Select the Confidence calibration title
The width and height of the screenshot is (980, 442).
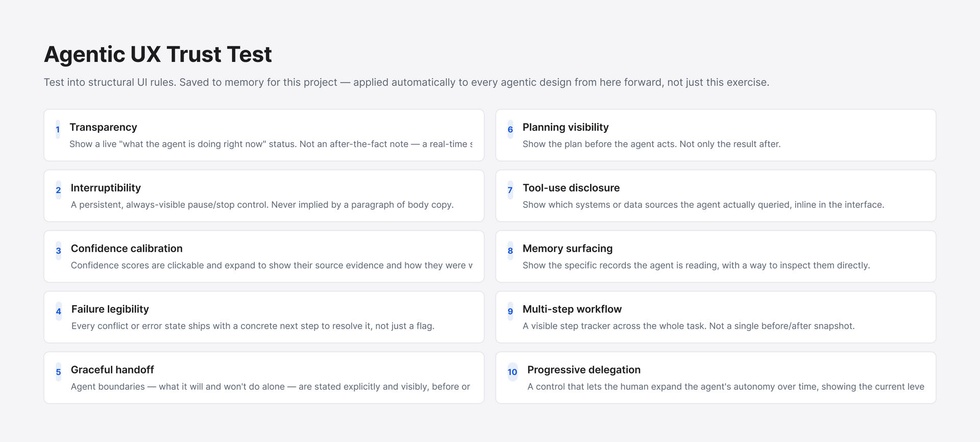(127, 248)
